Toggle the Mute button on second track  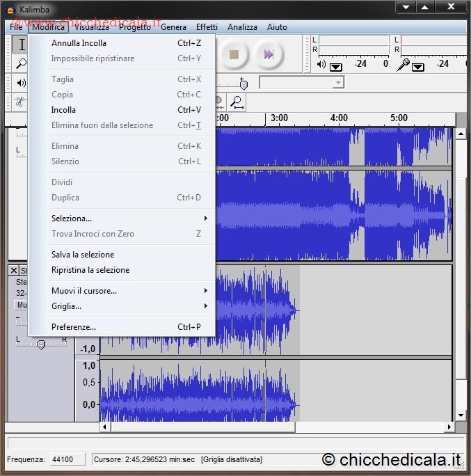click(22, 305)
